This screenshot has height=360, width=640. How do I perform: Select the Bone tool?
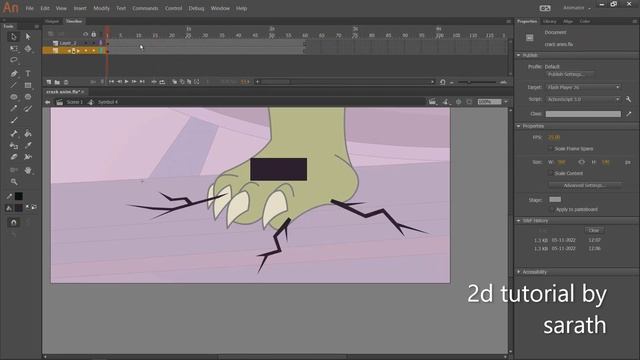14,133
